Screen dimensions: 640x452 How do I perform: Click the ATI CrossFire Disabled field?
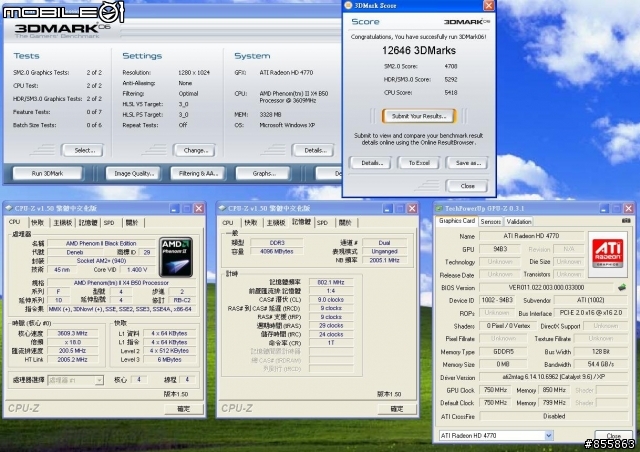click(x=553, y=416)
